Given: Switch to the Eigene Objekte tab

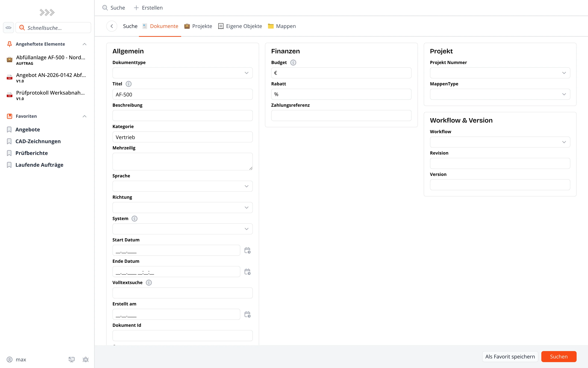Looking at the screenshot, I should [x=240, y=26].
